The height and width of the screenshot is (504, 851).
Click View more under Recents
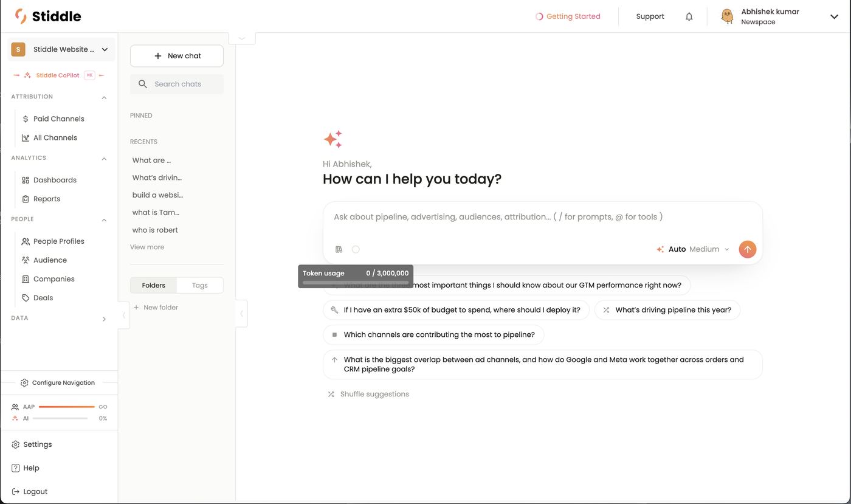(x=147, y=247)
